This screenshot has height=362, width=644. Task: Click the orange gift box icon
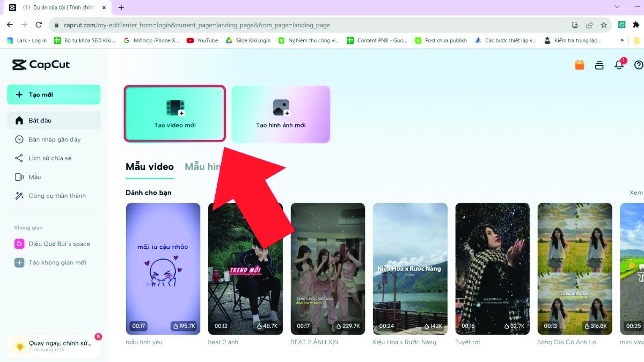coord(580,65)
